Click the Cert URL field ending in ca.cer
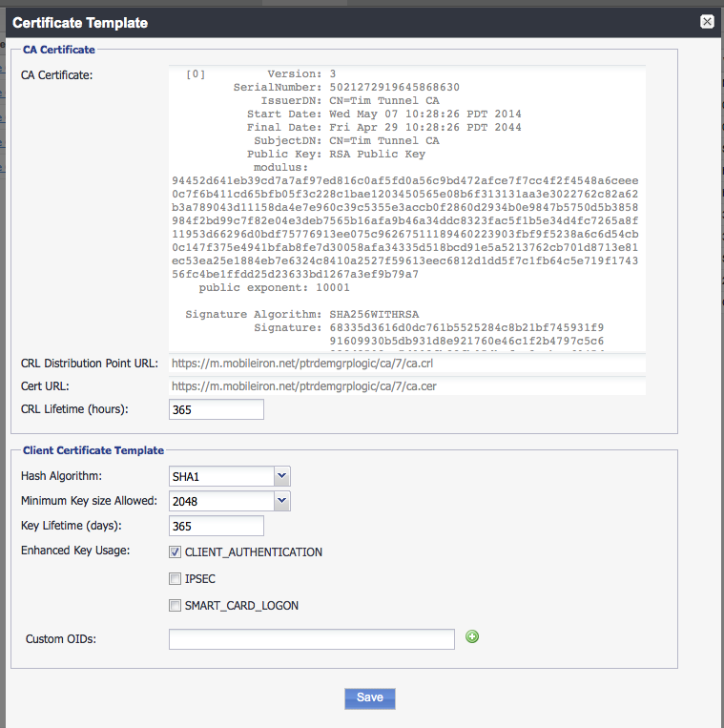Image resolution: width=724 pixels, height=728 pixels. coord(407,386)
